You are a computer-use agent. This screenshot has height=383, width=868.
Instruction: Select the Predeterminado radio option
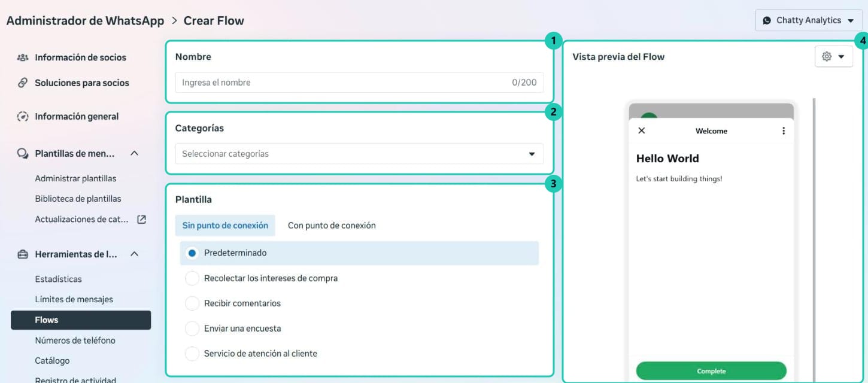pyautogui.click(x=192, y=253)
